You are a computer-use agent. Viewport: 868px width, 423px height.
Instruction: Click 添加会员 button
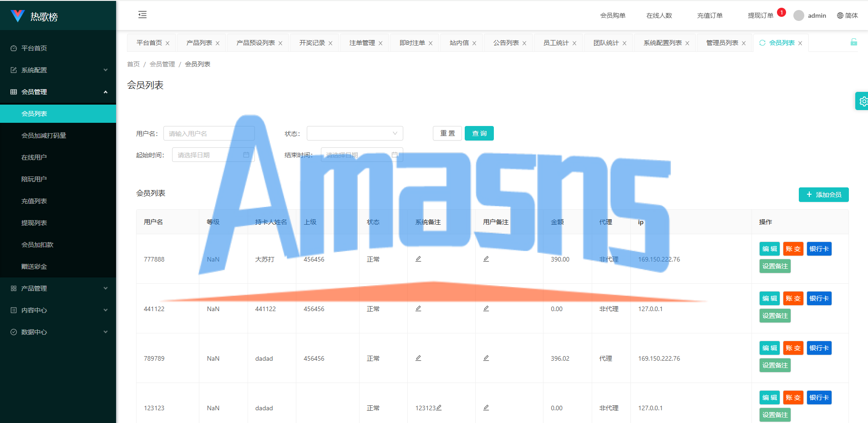824,195
